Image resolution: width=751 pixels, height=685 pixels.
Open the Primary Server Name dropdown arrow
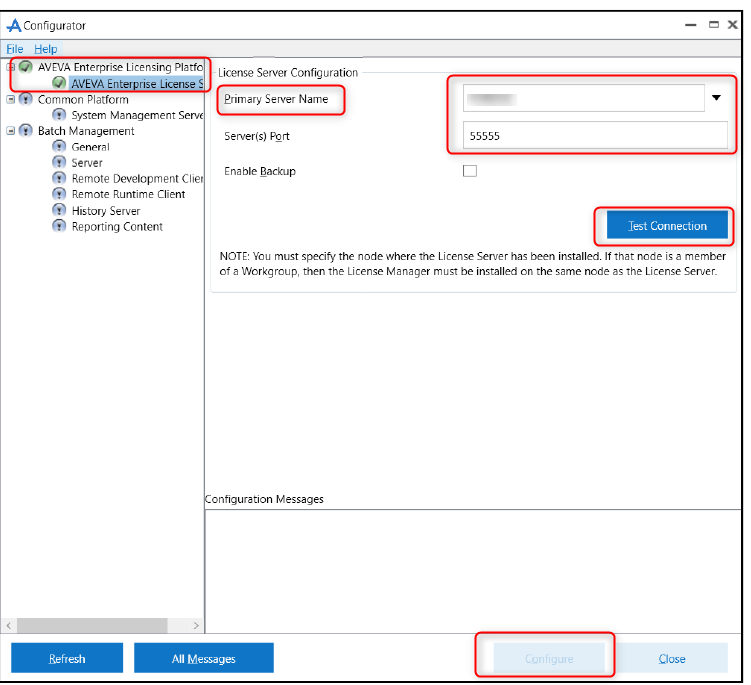[x=716, y=98]
